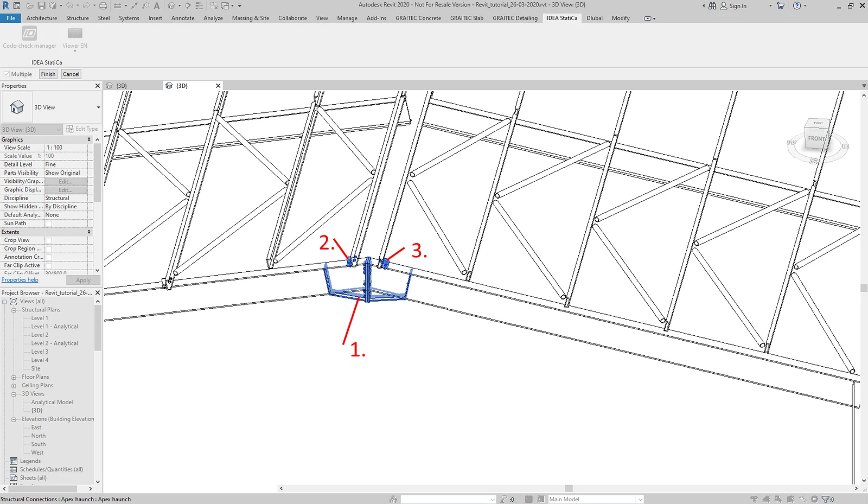Open the 3D View type selector dropdown

click(98, 107)
